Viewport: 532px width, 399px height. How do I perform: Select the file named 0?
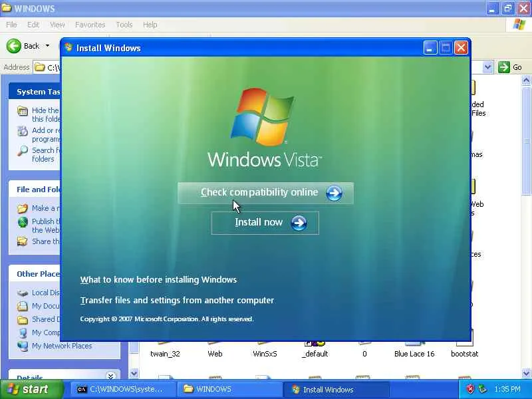pyautogui.click(x=364, y=354)
